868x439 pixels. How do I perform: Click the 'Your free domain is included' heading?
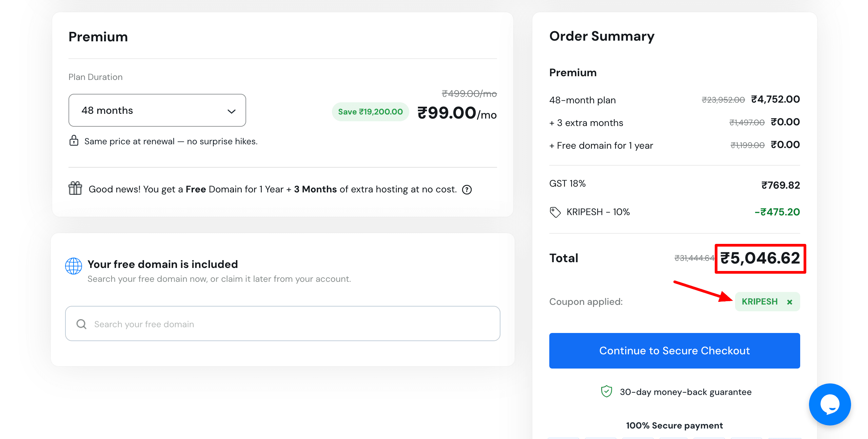click(163, 264)
